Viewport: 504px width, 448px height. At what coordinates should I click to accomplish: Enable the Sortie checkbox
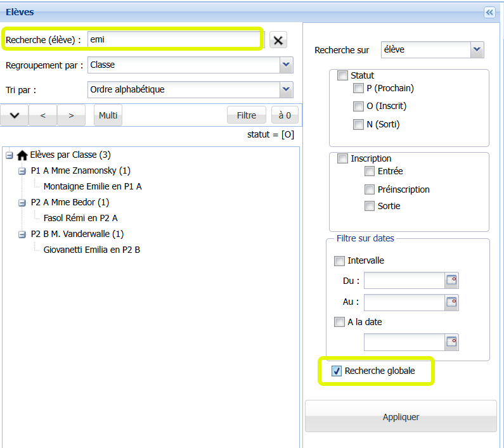(x=370, y=206)
